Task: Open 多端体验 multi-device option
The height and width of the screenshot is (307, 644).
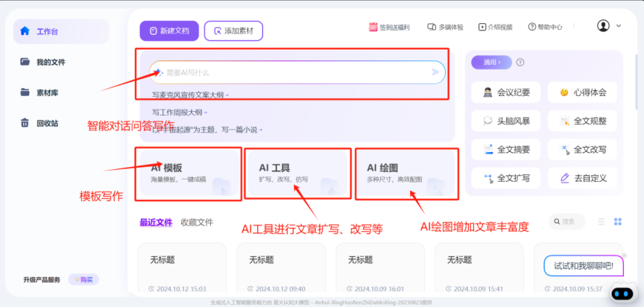Action: (x=445, y=27)
